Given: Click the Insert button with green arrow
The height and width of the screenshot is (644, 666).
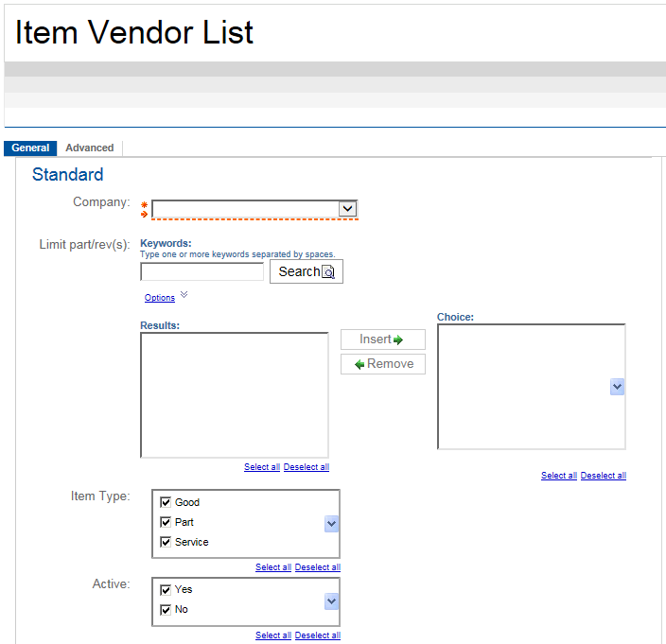Looking at the screenshot, I should pos(382,339).
